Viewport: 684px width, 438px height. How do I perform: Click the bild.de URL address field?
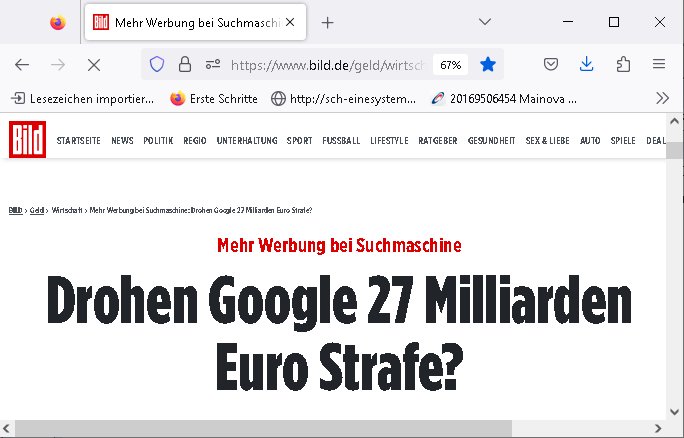[327, 65]
